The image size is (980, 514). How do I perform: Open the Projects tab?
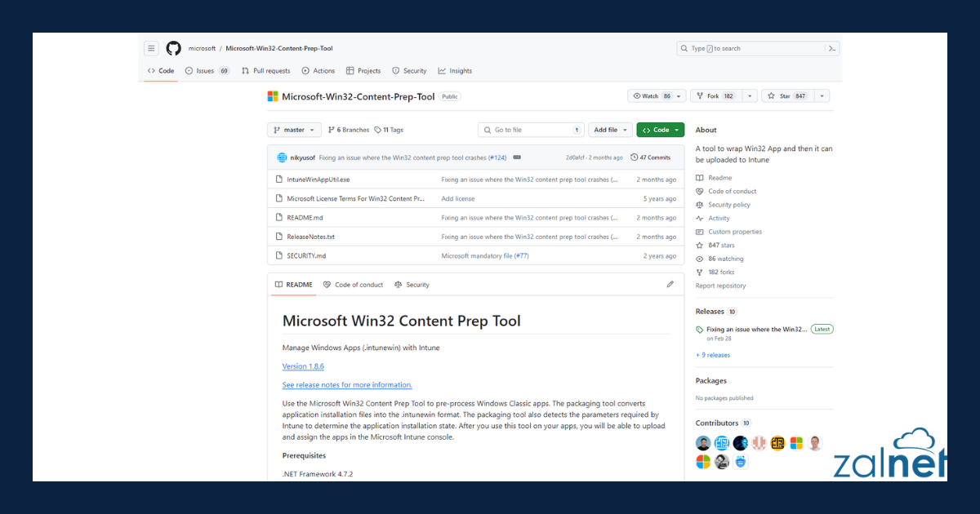[363, 71]
